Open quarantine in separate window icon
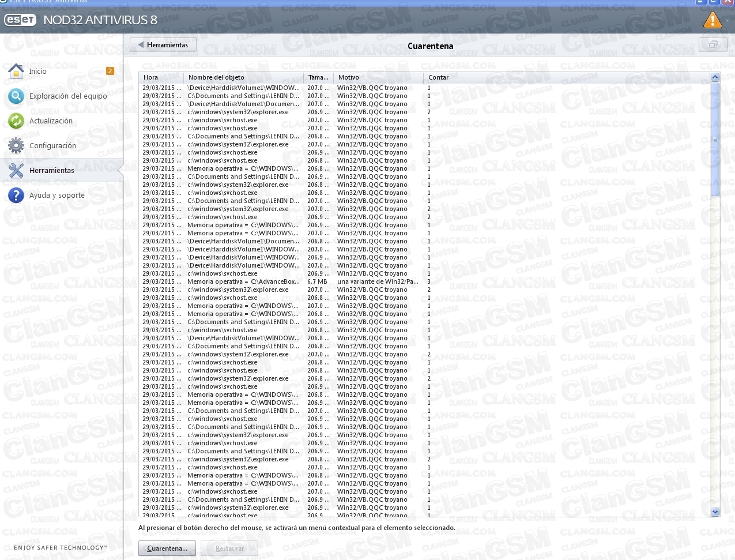Screen dimensions: 735x560 click(x=713, y=44)
